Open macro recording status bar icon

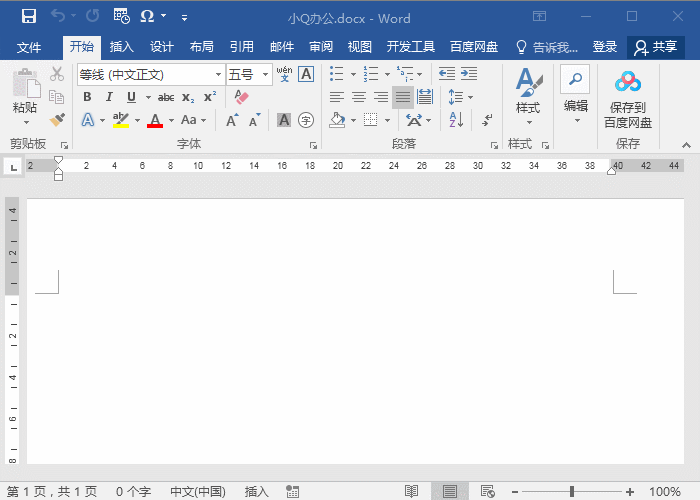click(x=292, y=492)
